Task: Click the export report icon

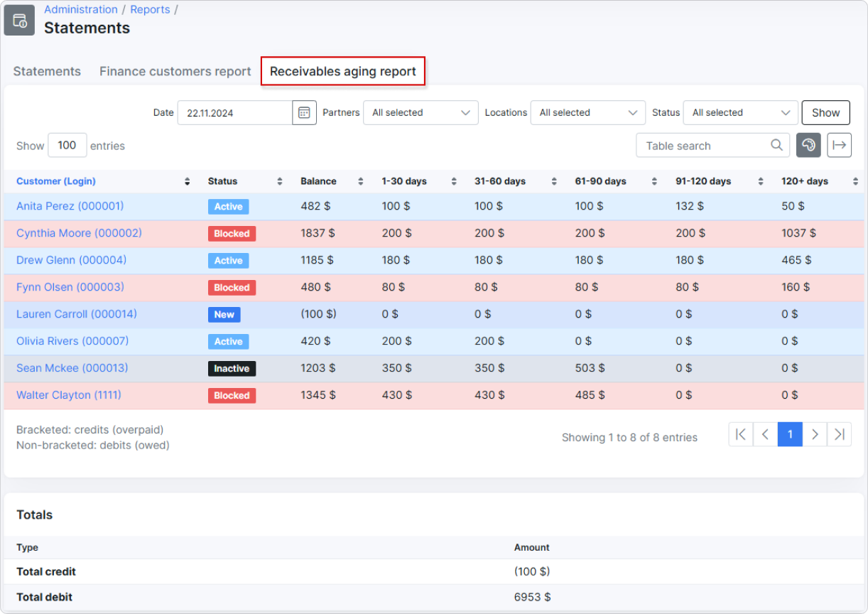Action: pyautogui.click(x=839, y=145)
